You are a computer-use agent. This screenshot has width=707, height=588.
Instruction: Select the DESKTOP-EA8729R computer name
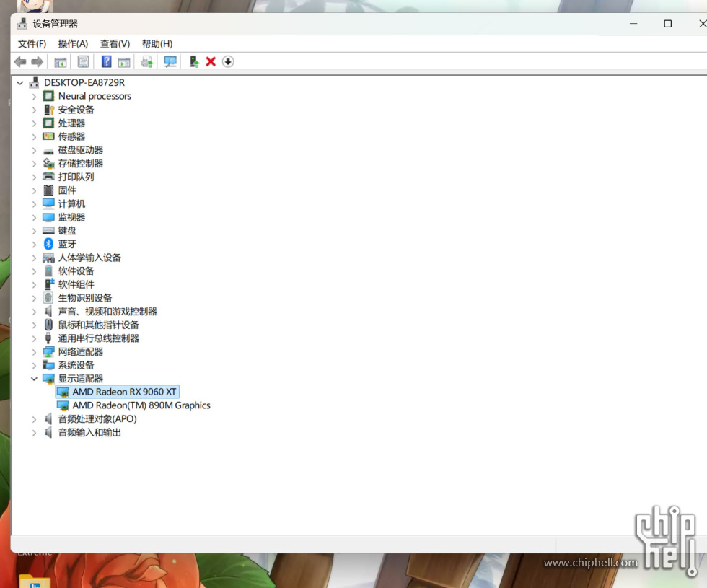click(x=84, y=82)
